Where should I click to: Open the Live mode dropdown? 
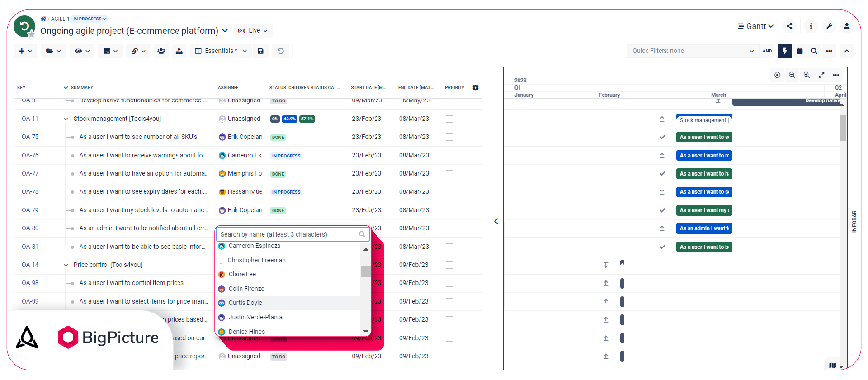pyautogui.click(x=253, y=31)
